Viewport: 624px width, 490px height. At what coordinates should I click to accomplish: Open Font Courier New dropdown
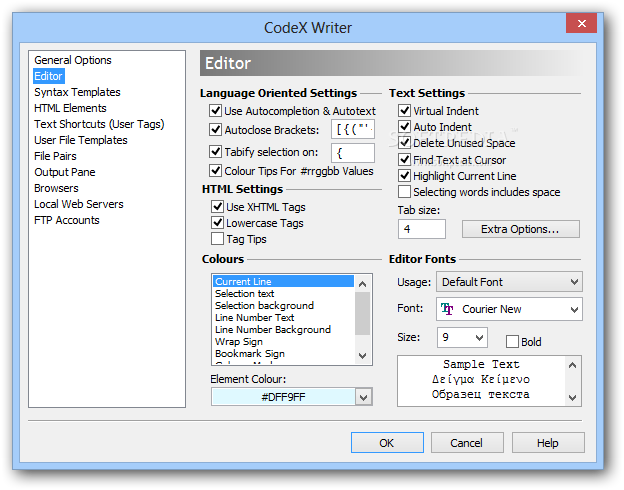pos(509,309)
